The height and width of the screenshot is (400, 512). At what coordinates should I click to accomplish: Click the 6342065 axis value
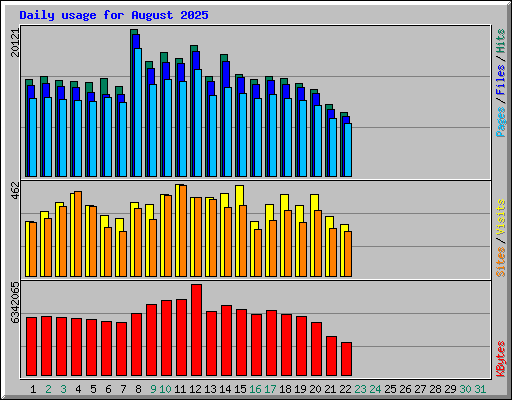click(15, 303)
